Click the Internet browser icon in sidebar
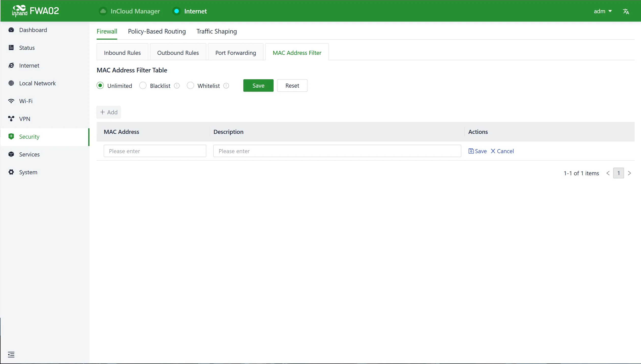 [x=11, y=66]
